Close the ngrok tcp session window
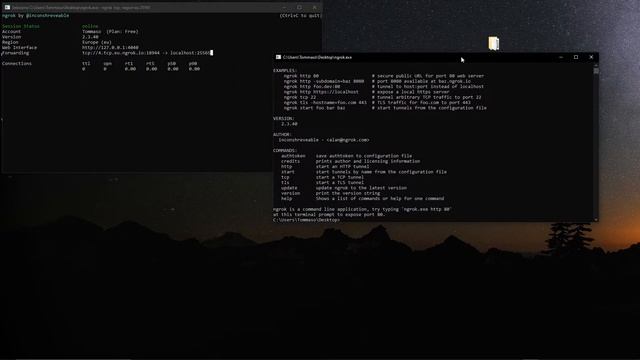640x360 pixels. (314, 7)
